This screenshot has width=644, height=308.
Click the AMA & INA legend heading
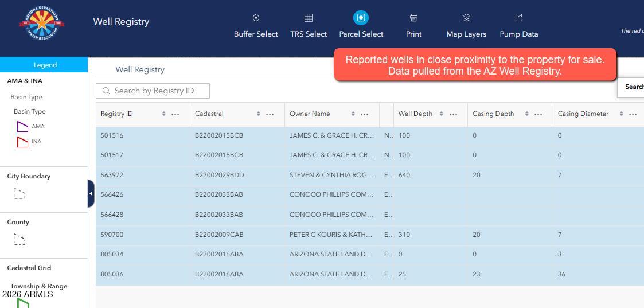pos(25,81)
